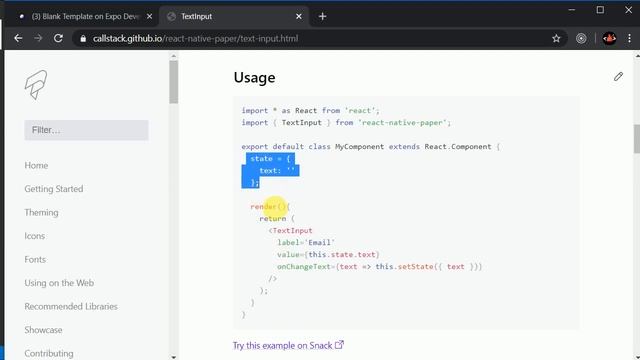
Task: Click the "label='Email'" code line
Action: (306, 242)
